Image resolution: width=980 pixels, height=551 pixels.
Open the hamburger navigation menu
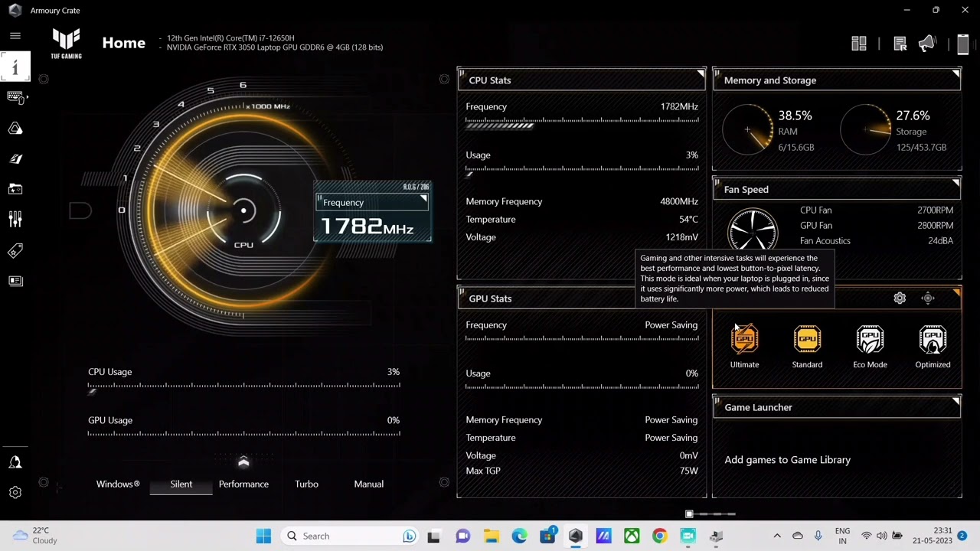point(15,36)
